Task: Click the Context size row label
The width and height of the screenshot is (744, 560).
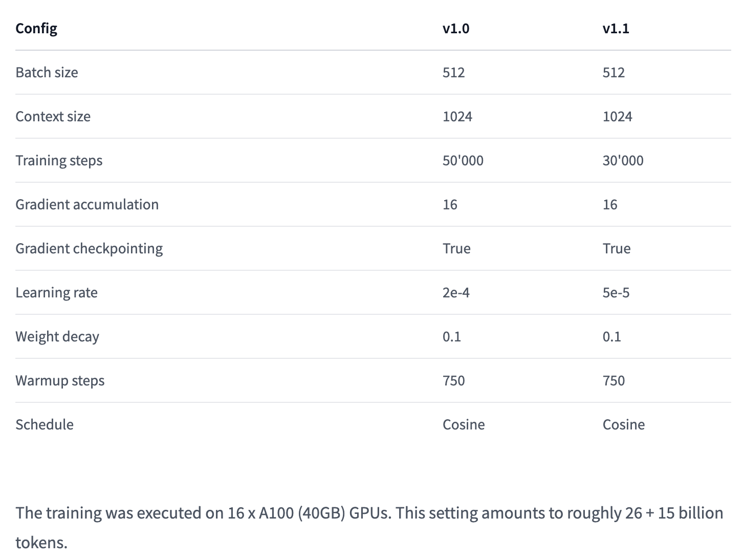Action: (53, 116)
